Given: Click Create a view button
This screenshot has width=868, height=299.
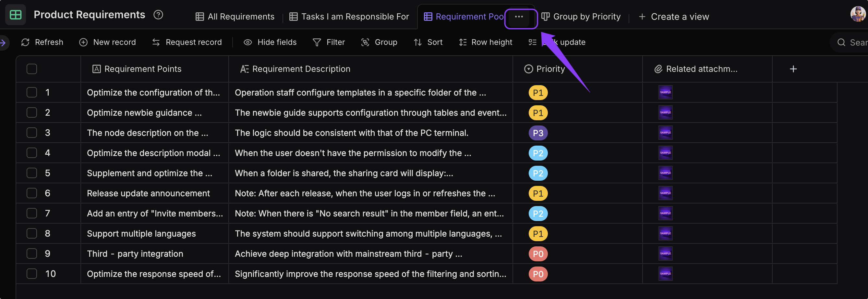Looking at the screenshot, I should point(674,17).
